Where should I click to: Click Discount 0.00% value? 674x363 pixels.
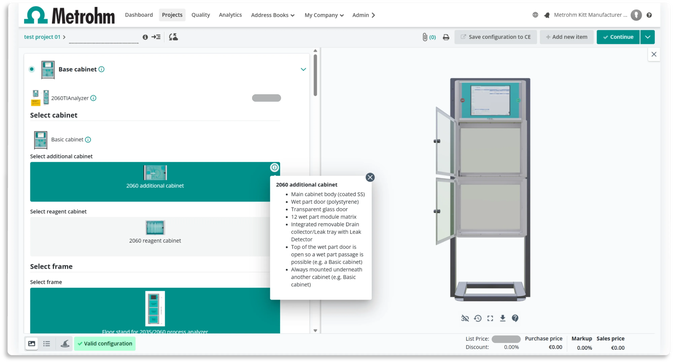(511, 347)
